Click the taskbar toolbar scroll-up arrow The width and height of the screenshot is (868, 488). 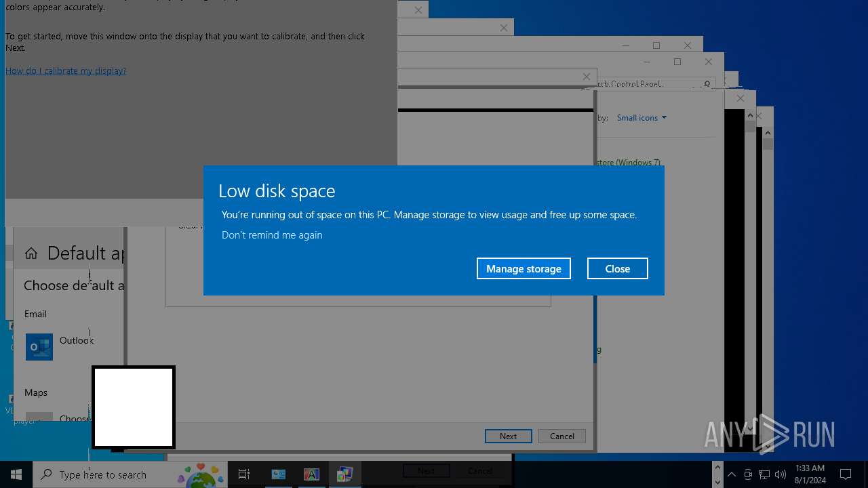[718, 468]
